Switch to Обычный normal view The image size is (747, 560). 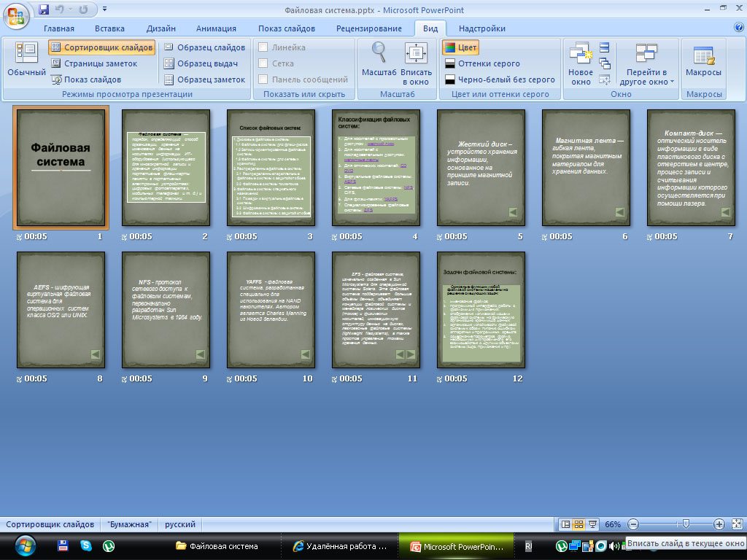click(26, 61)
